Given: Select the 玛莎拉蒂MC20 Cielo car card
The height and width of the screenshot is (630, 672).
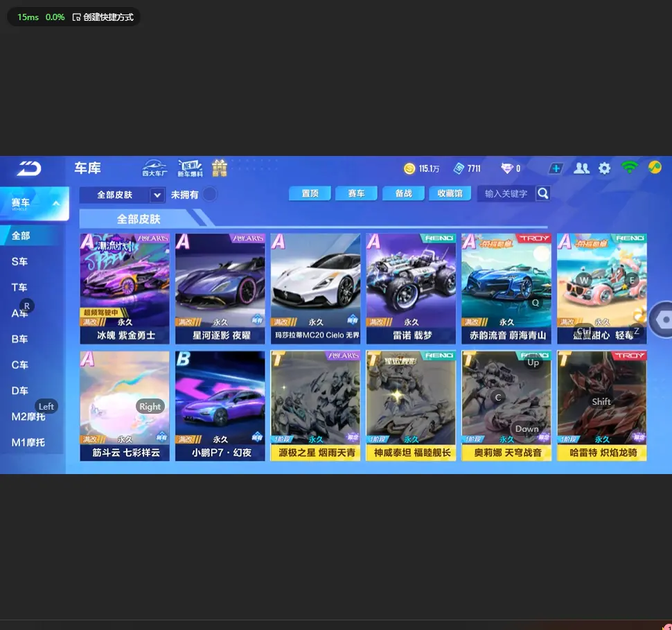Looking at the screenshot, I should click(x=315, y=288).
